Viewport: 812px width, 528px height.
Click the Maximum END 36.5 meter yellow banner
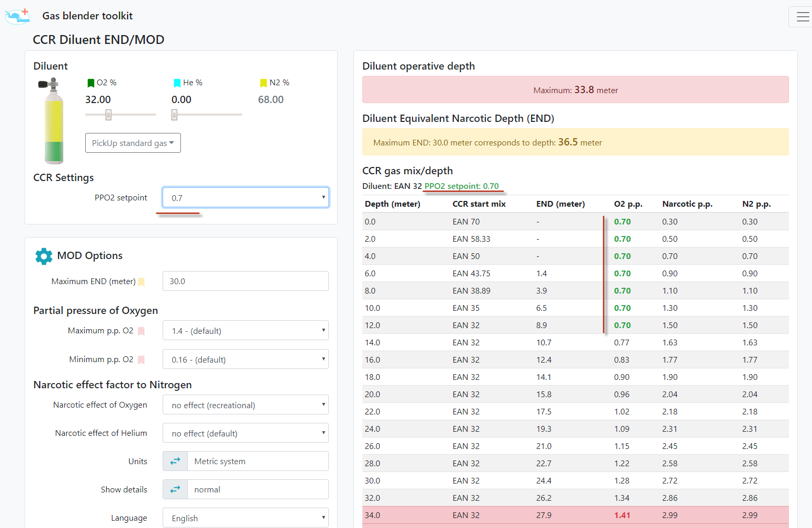(x=576, y=142)
